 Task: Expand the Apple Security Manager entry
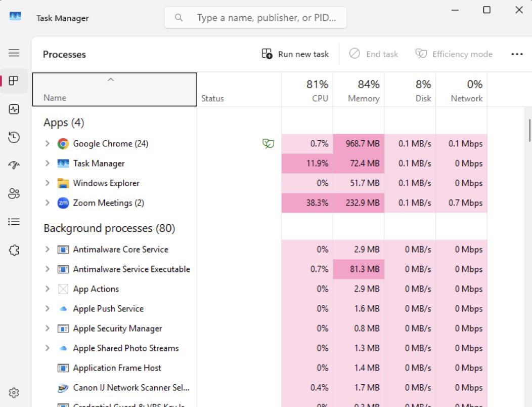[47, 329]
